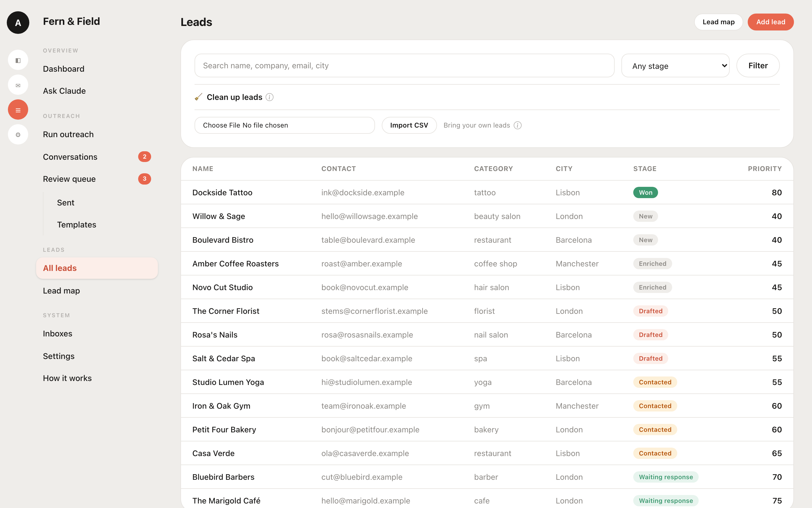This screenshot has width=812, height=508.
Task: Open the Any stage dropdown
Action: [x=676, y=65]
